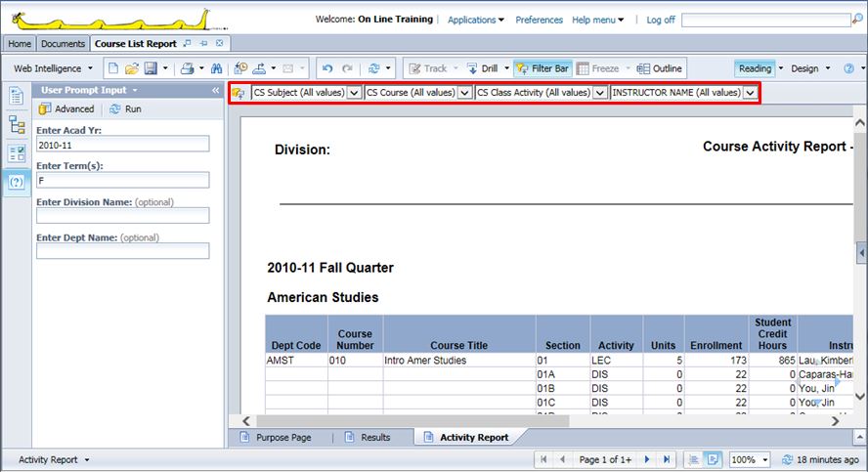This screenshot has height=472, width=868.
Task: Click the search magnifier icon at top right
Action: click(x=857, y=19)
